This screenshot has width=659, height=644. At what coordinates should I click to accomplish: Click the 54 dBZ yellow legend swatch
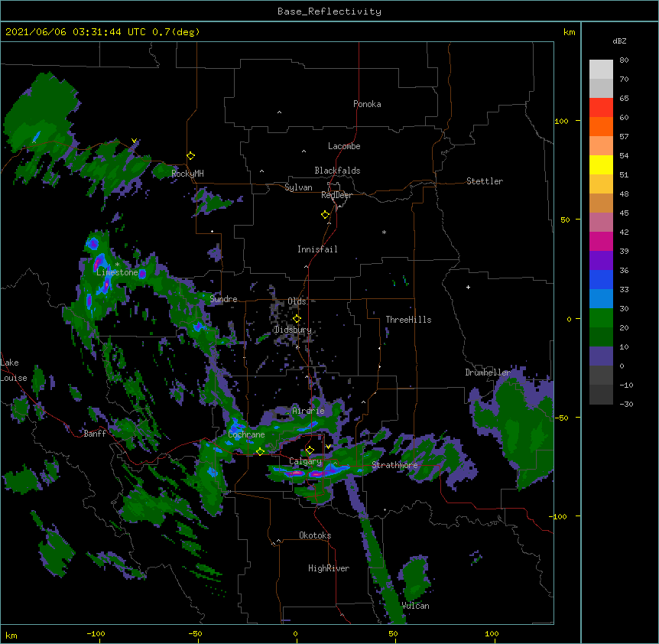[601, 164]
